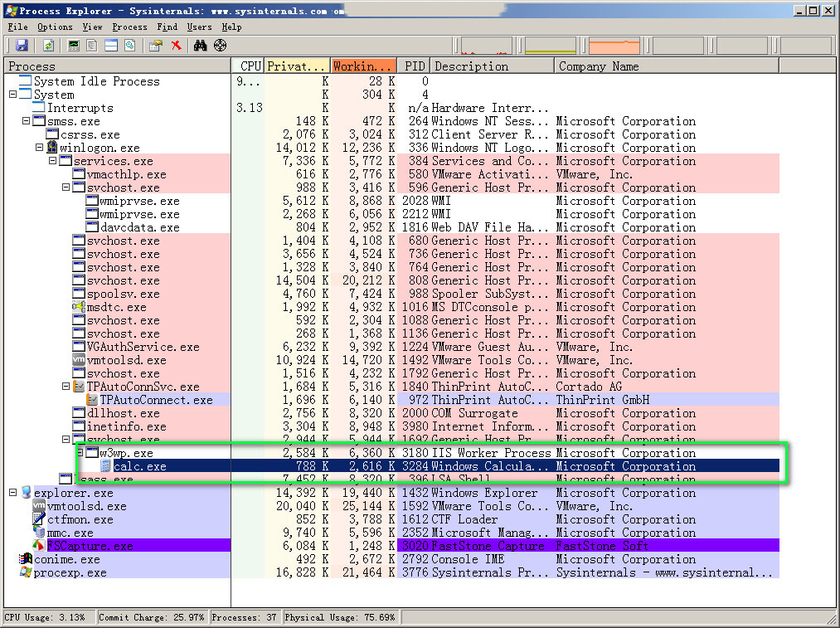Viewport: 840px width, 628px height.
Task: Open process Properties from the toolbar
Action: 156,46
